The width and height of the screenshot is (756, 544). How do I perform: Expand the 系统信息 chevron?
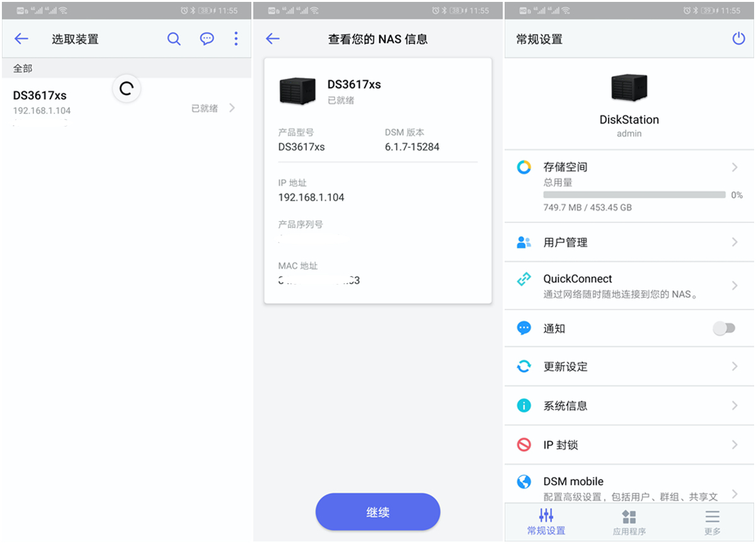click(x=735, y=406)
